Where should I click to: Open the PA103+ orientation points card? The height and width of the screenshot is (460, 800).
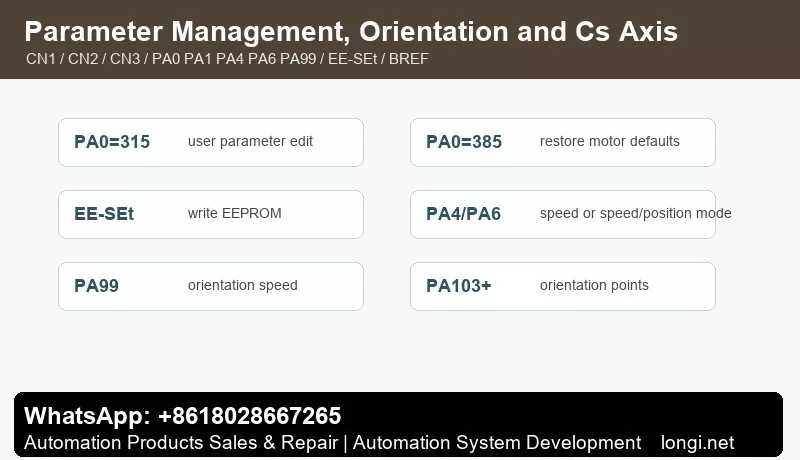click(x=563, y=286)
